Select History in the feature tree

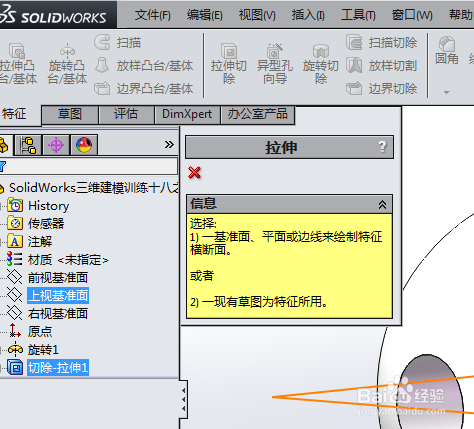[x=48, y=206]
